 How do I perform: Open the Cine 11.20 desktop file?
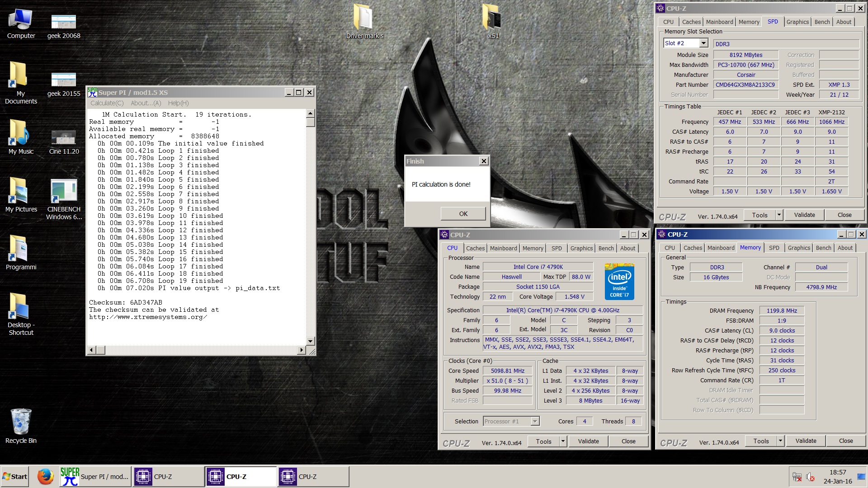click(x=64, y=141)
